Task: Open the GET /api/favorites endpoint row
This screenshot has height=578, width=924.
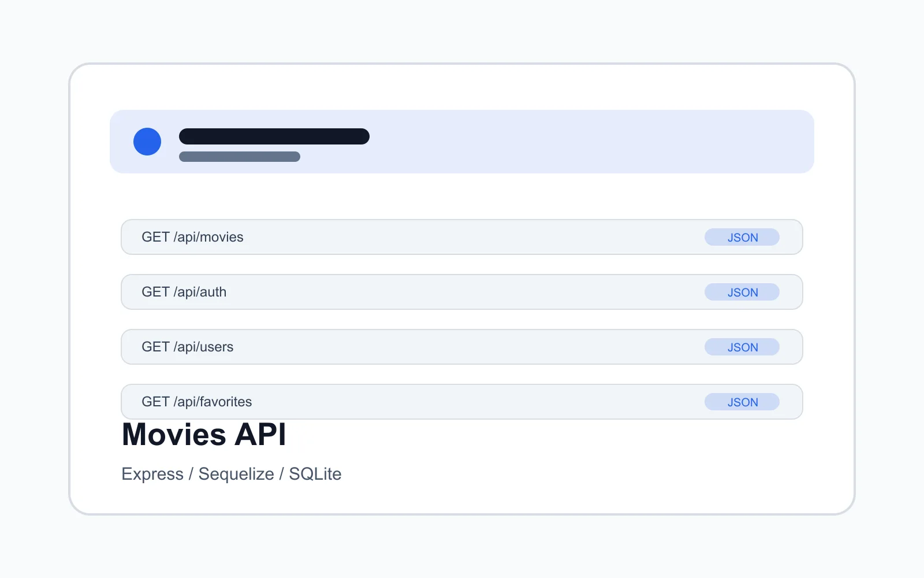Action: (462, 402)
